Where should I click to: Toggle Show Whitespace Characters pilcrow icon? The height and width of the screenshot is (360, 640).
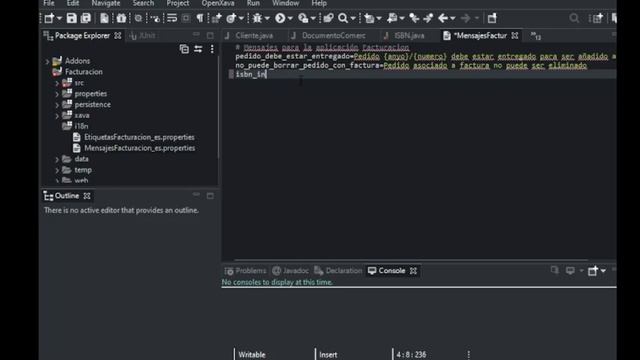[200, 18]
